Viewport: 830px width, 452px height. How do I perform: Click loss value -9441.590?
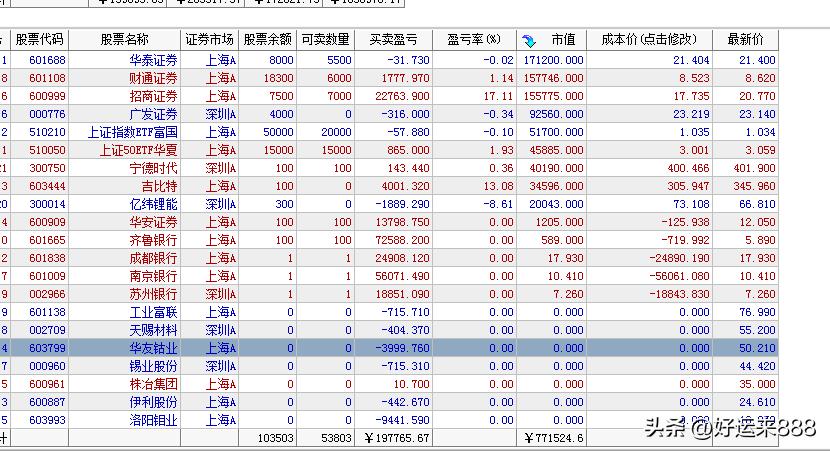tap(402, 420)
